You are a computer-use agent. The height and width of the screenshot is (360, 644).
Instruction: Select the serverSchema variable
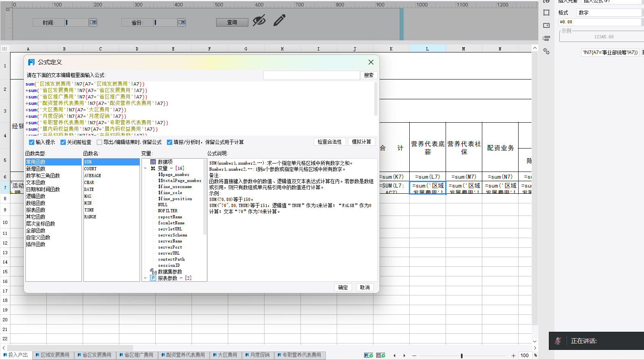pos(172,235)
